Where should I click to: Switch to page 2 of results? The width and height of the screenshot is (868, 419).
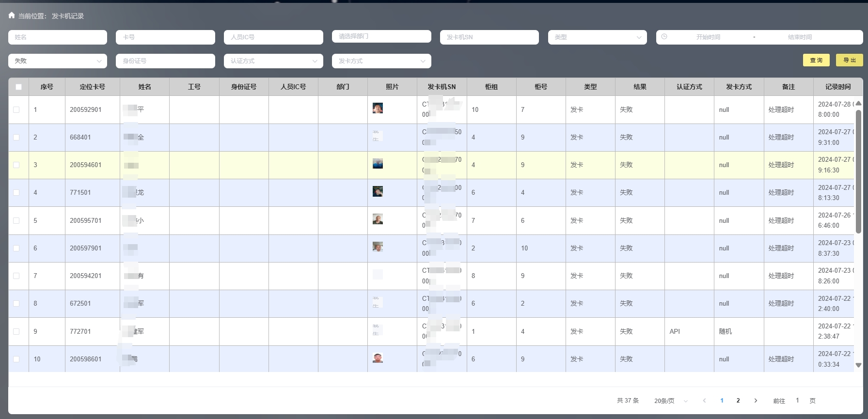[x=738, y=401]
